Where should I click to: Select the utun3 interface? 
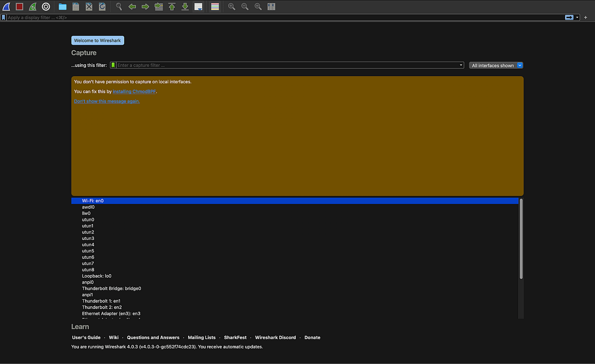(295, 238)
